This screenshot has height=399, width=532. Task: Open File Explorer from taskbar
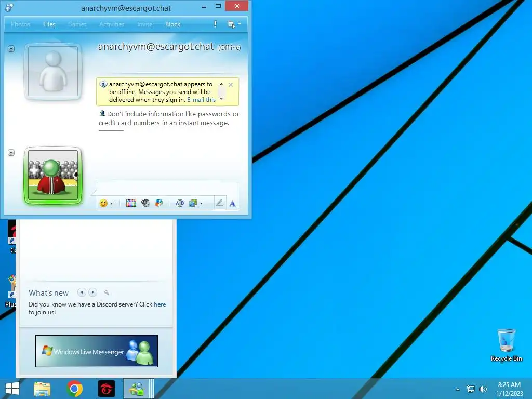42,389
